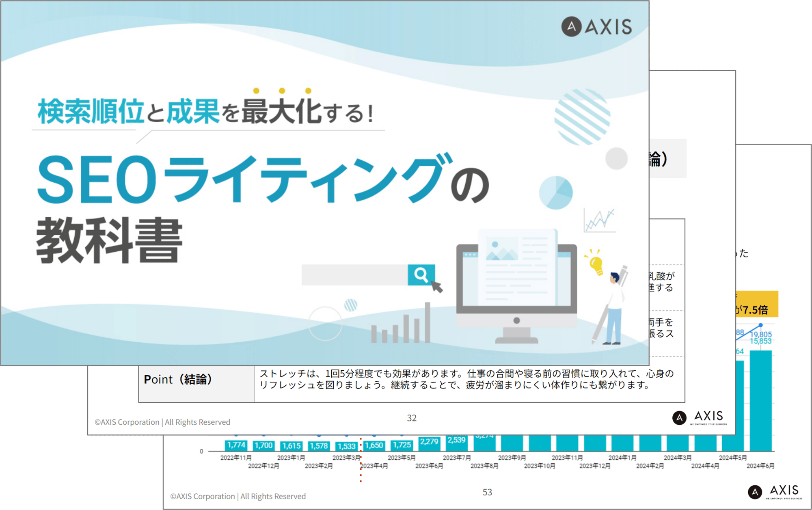Click the AXIS logo on slide 32

699,417
